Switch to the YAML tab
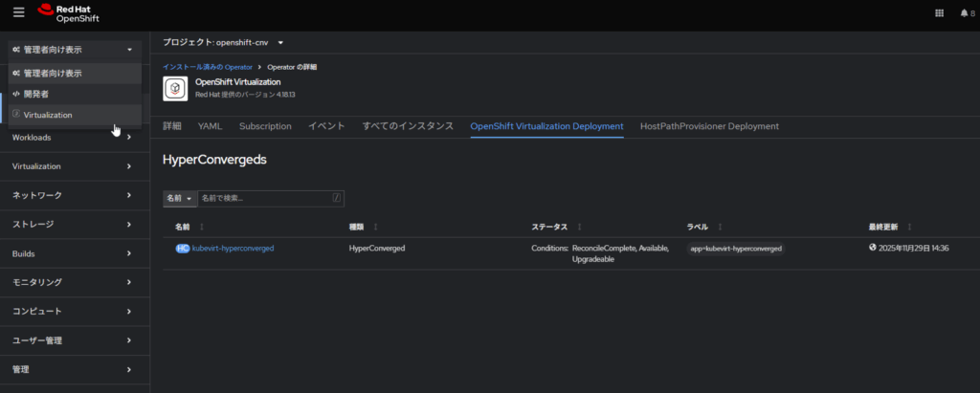This screenshot has height=393, width=980. [210, 126]
